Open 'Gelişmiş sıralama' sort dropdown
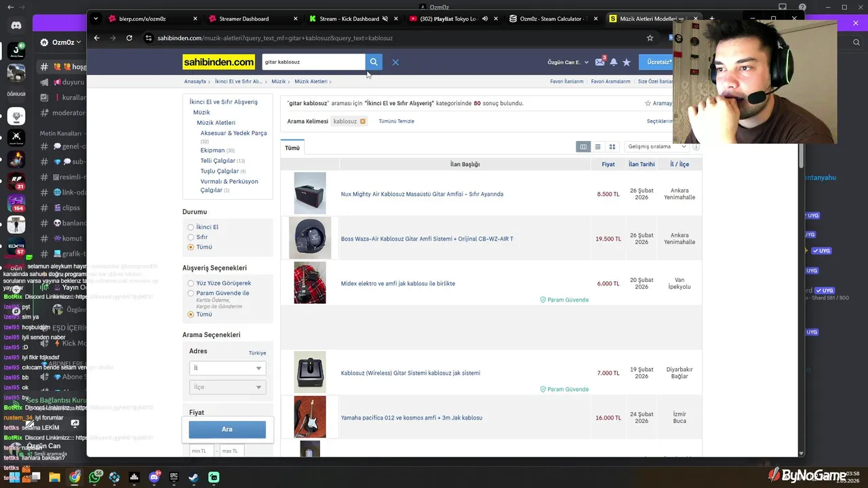 657,146
